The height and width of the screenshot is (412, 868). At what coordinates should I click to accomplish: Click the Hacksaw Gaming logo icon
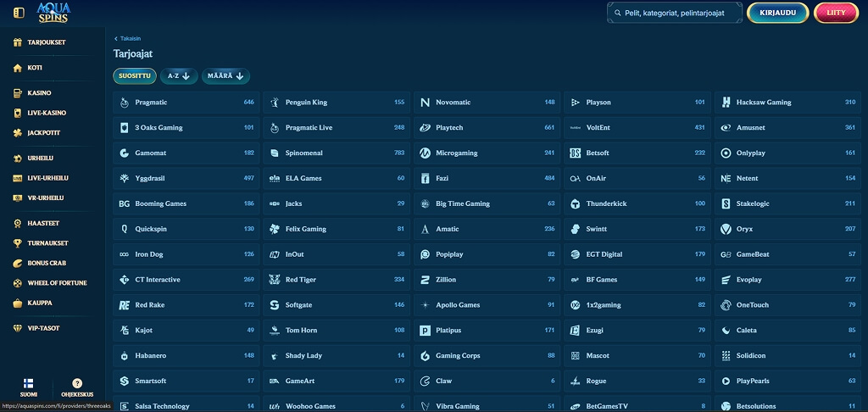[726, 103]
